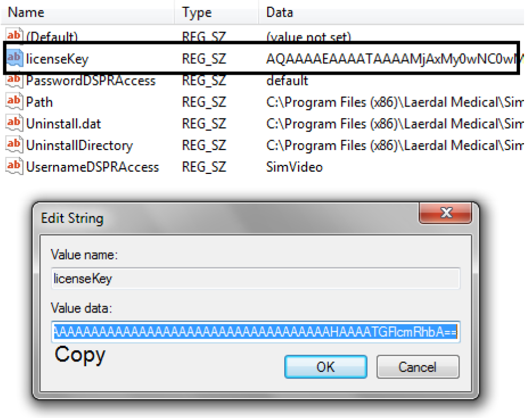Viewport: 532px width, 418px height.
Task: Click the string icon beside Uninstall.dat
Action: click(14, 123)
